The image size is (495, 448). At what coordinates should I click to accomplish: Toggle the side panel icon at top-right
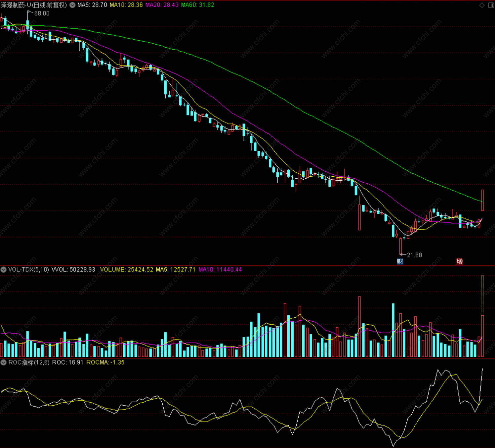tap(491, 5)
